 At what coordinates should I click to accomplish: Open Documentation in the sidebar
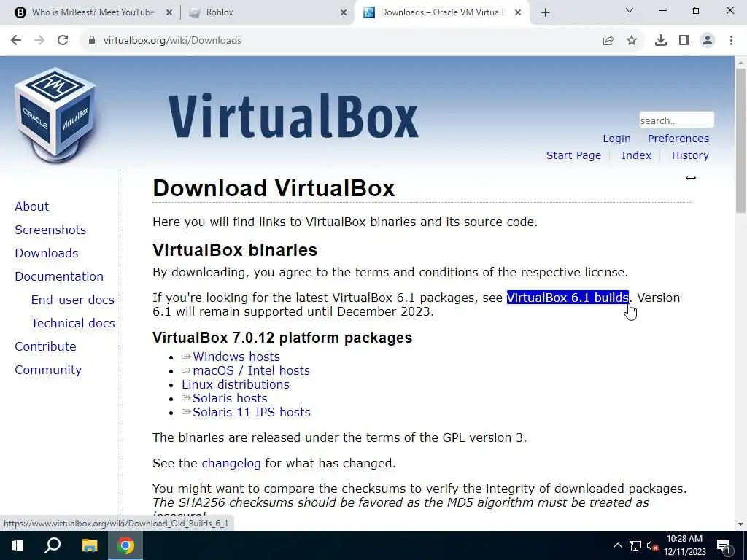click(x=59, y=276)
